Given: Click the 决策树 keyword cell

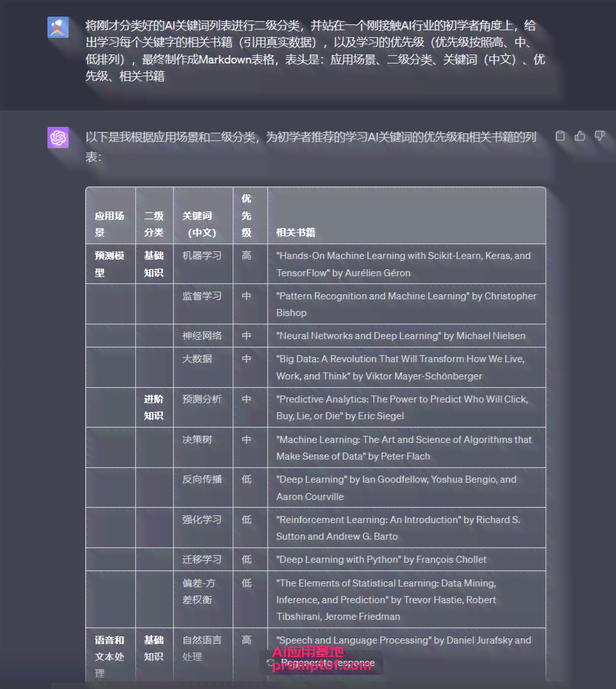Looking at the screenshot, I should coord(203,448).
